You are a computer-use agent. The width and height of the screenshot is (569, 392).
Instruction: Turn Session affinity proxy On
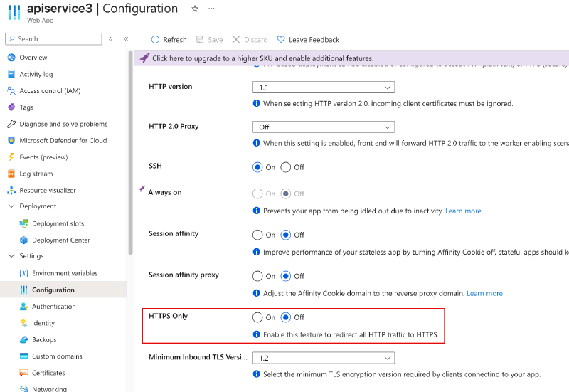(257, 276)
